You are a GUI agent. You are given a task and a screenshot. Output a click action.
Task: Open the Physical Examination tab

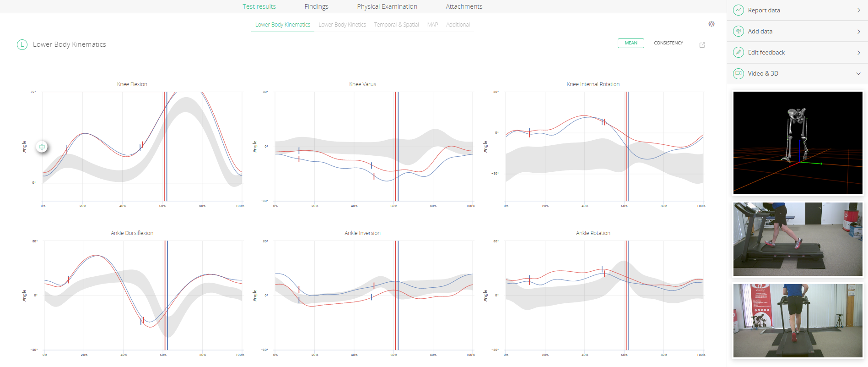(387, 6)
